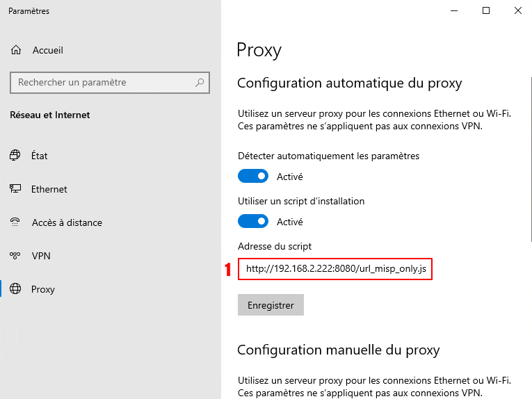Open the État settings page
The height and width of the screenshot is (399, 532).
coord(40,156)
